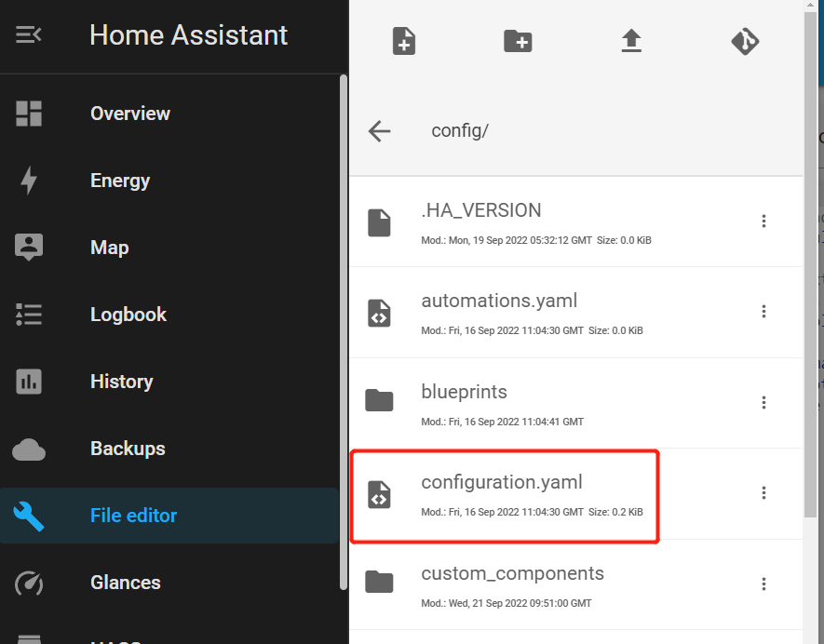
Task: Open the Logbook
Action: tap(169, 315)
